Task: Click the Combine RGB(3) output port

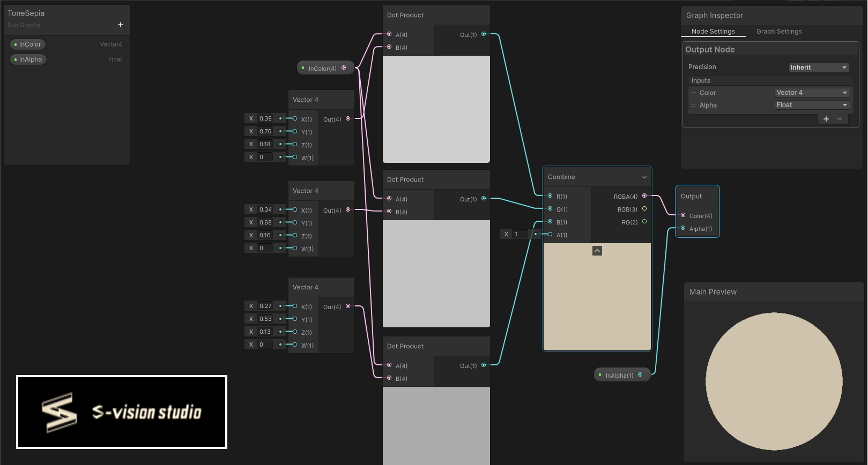Action: (x=644, y=208)
